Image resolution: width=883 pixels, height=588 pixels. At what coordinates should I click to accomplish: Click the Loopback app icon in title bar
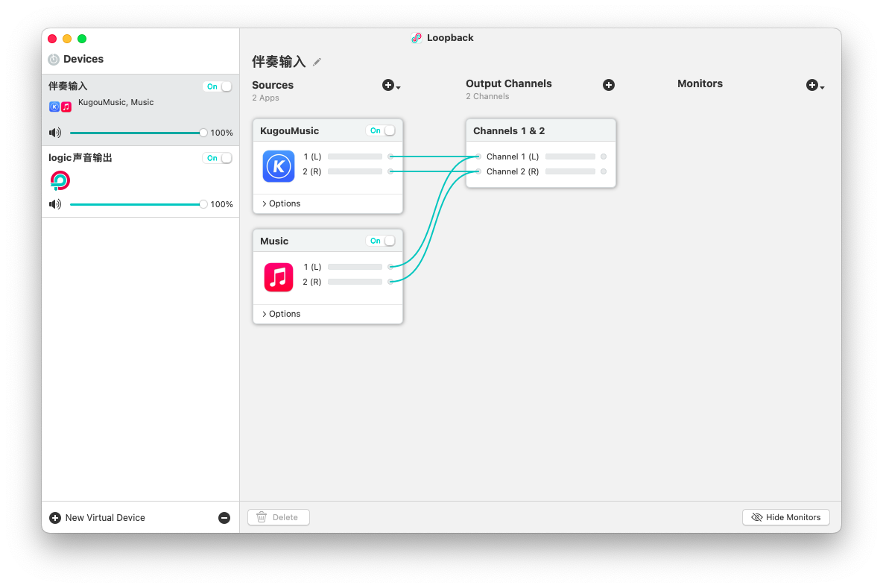point(416,38)
